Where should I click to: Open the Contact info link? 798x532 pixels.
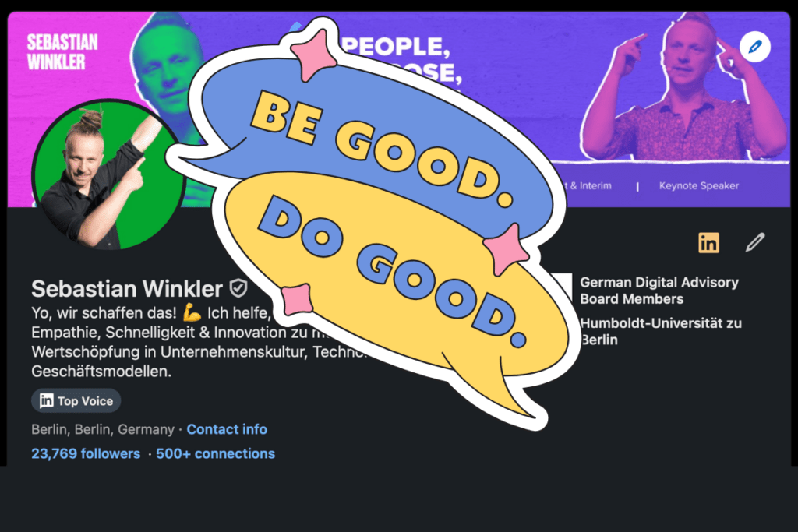pyautogui.click(x=227, y=429)
